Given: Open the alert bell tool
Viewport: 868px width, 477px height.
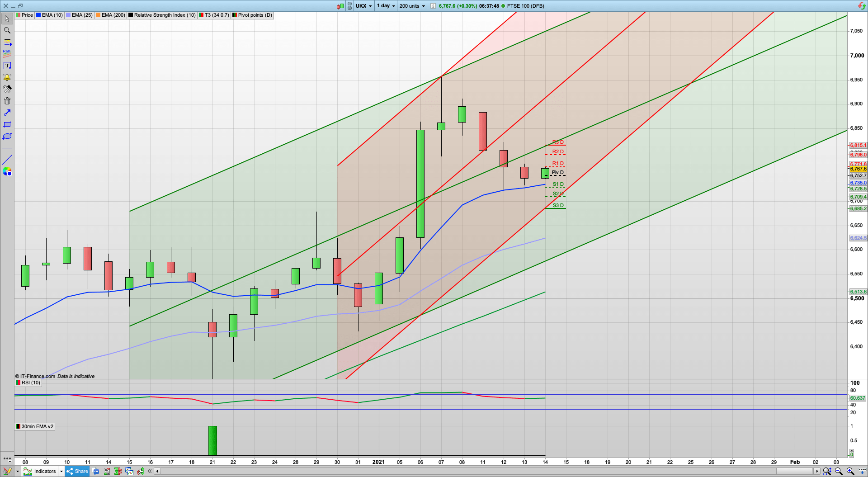Looking at the screenshot, I should pyautogui.click(x=7, y=77).
